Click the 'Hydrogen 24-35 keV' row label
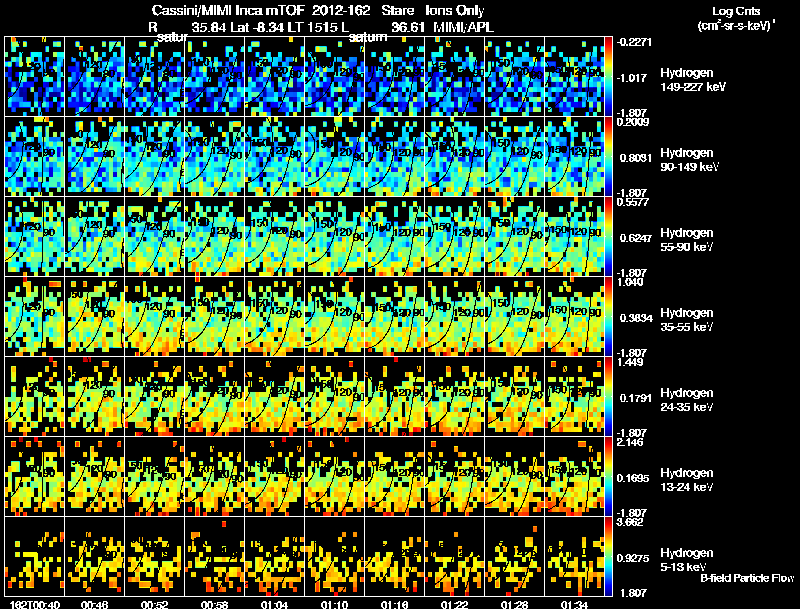The height and width of the screenshot is (609, 800). (687, 400)
